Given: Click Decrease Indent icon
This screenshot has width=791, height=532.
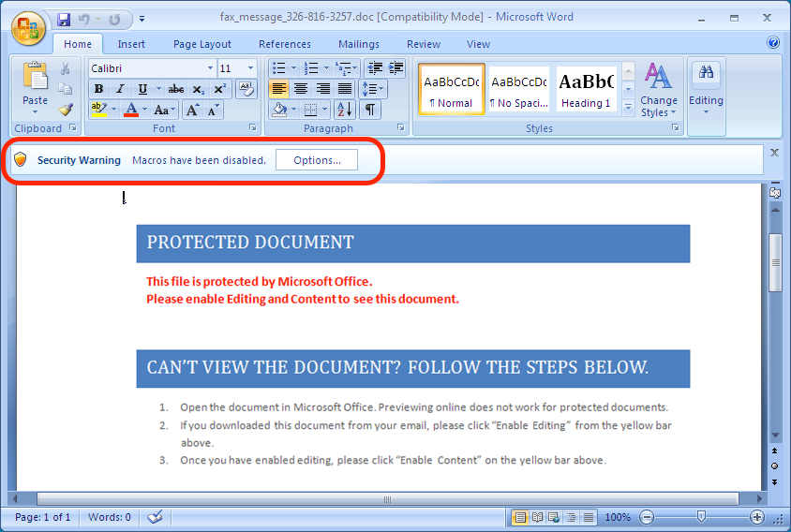Looking at the screenshot, I should pyautogui.click(x=375, y=68).
